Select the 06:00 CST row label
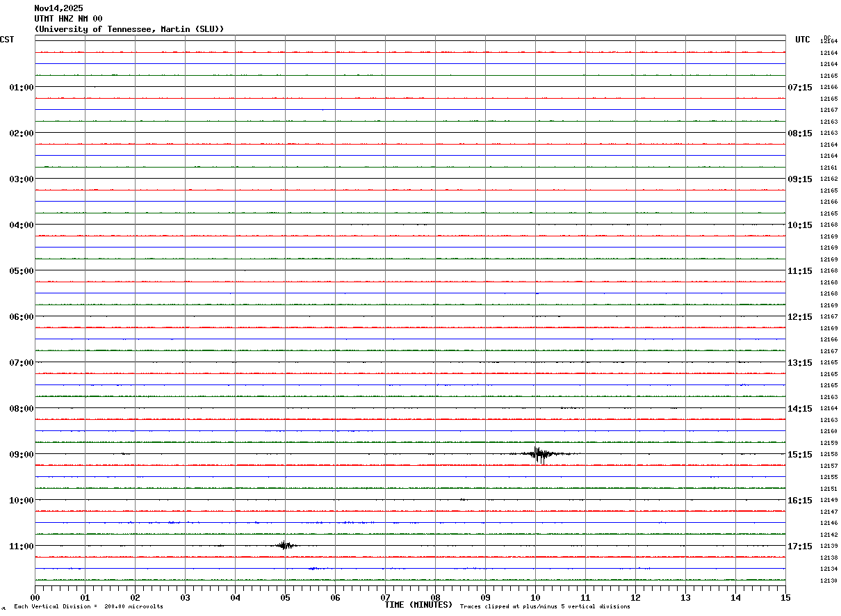 click(21, 316)
